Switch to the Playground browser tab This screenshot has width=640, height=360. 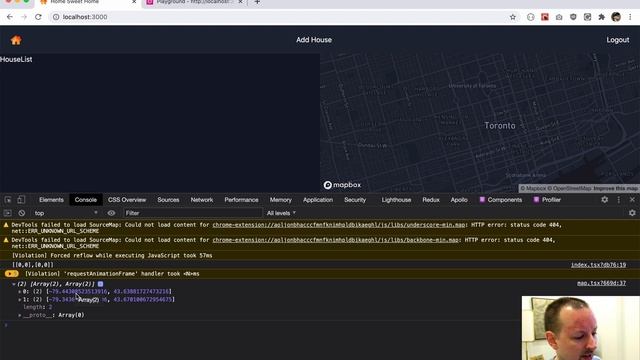pyautogui.click(x=194, y=2)
